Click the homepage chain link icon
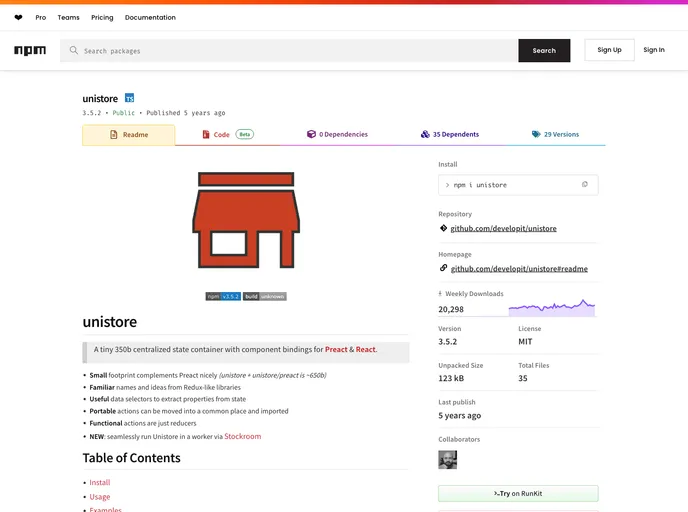688x512 pixels. (443, 268)
